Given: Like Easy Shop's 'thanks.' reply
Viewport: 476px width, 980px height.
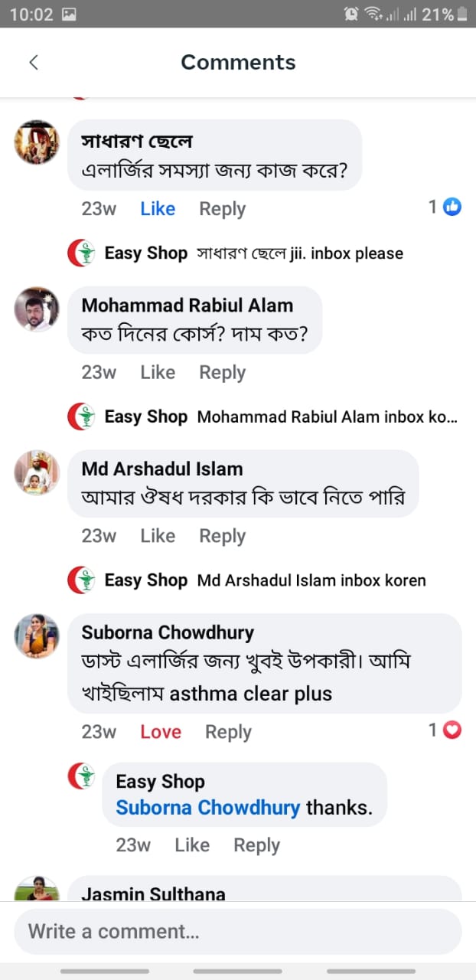Looking at the screenshot, I should pos(191,845).
